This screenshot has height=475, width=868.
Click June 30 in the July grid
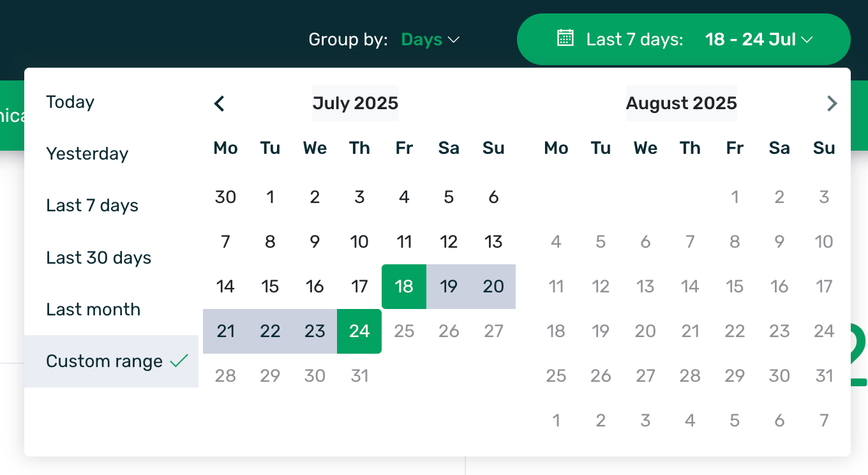[225, 197]
